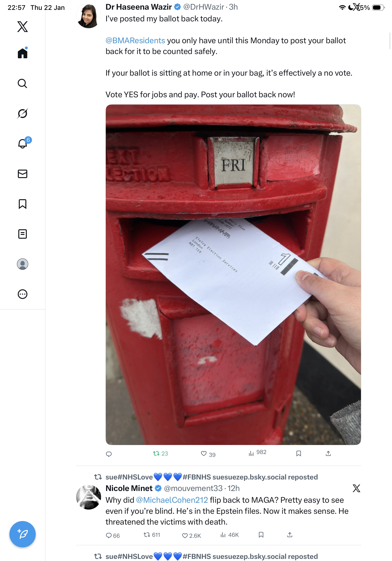
Task: Open Grok icon on Nicole Minet's post
Action: [356, 488]
